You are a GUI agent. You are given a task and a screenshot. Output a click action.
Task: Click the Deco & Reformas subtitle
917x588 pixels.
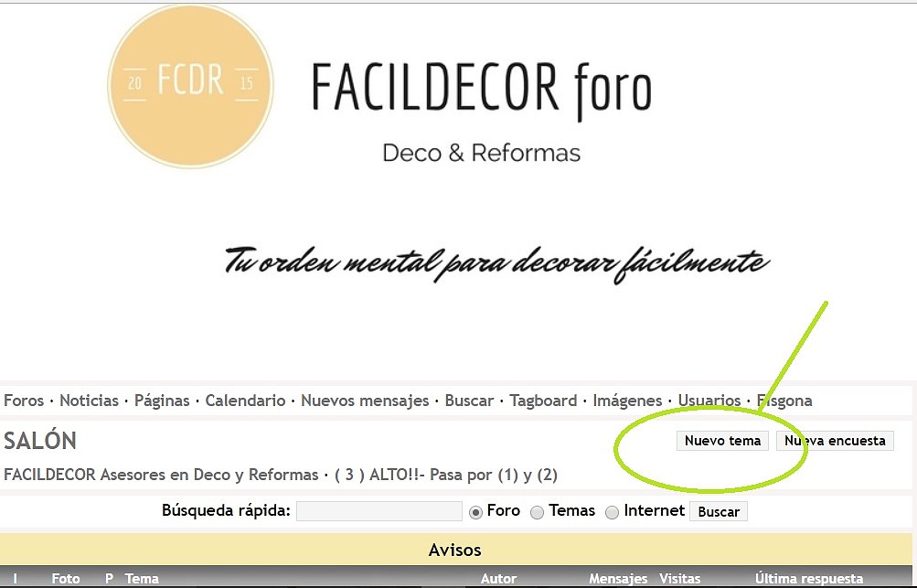point(481,153)
